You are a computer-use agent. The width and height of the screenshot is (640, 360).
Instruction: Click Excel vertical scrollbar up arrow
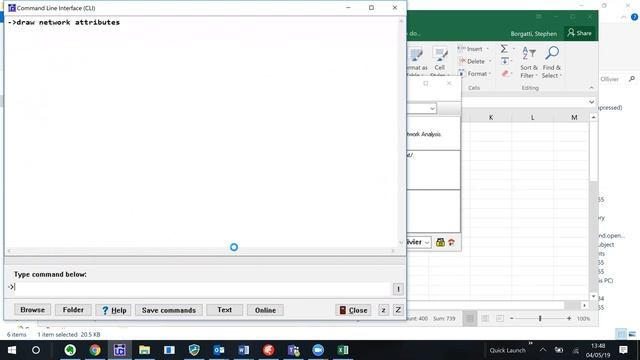593,118
